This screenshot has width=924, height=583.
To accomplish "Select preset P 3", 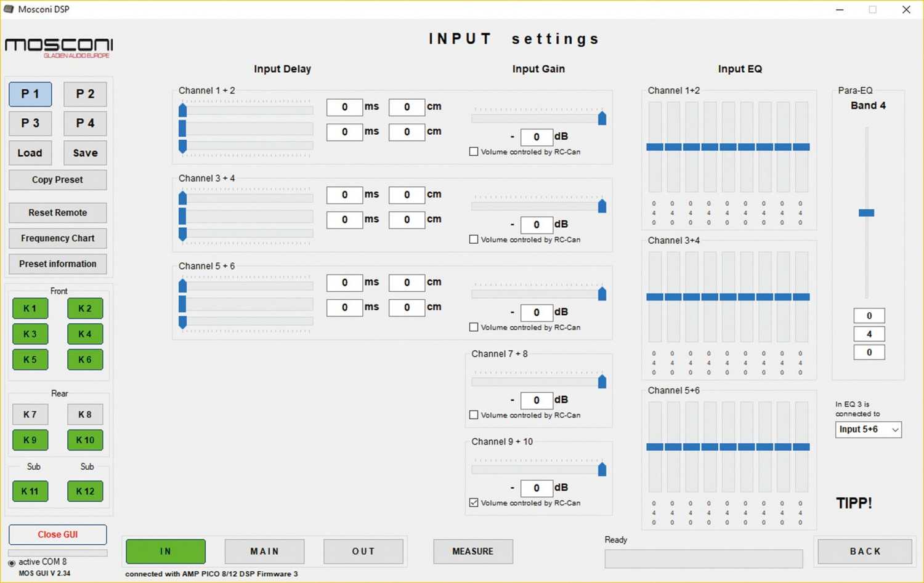I will (30, 123).
